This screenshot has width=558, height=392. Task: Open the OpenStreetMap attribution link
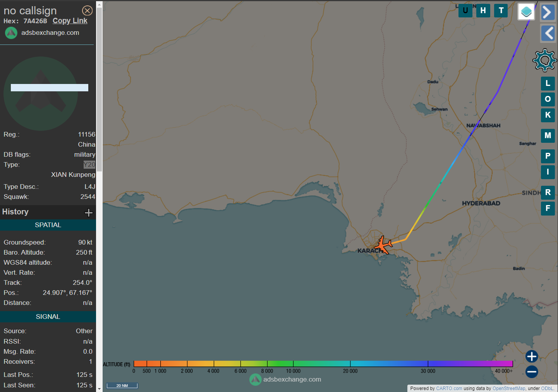tap(509, 389)
